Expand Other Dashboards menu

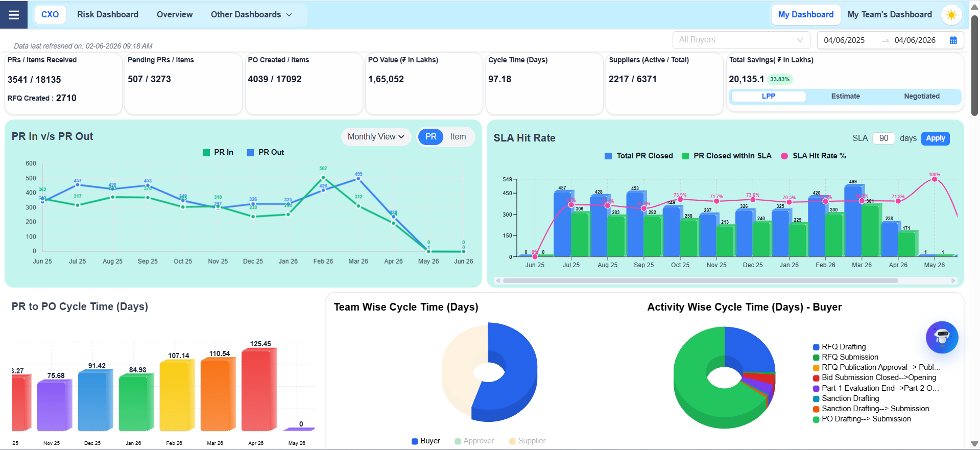[251, 15]
